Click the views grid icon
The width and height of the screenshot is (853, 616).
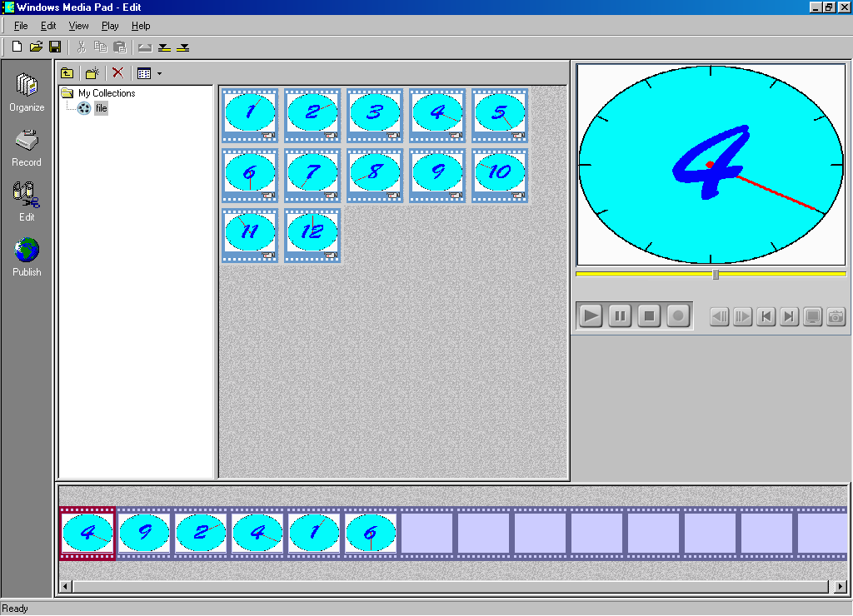[x=144, y=73]
